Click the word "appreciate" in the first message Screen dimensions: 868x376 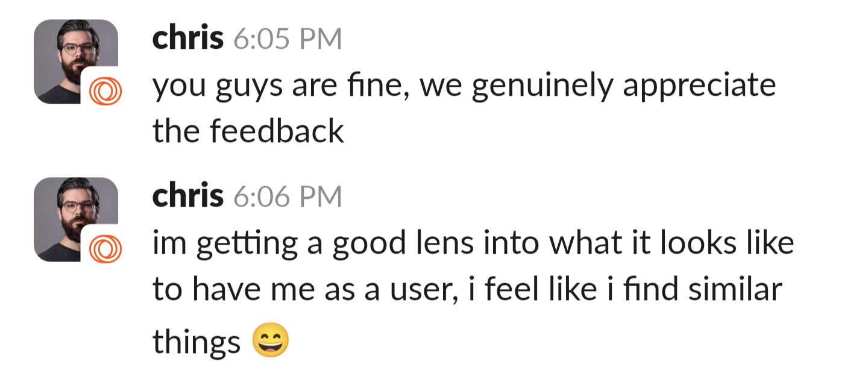699,87
